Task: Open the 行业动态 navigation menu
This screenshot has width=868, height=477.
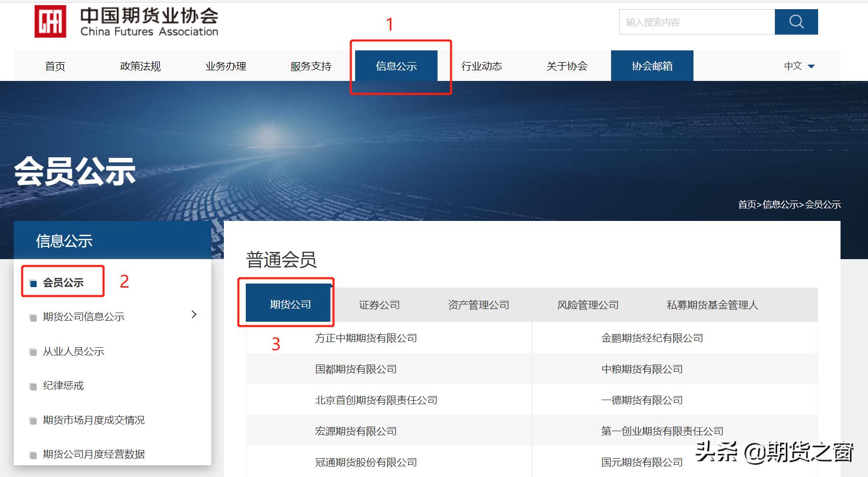Action: tap(481, 66)
